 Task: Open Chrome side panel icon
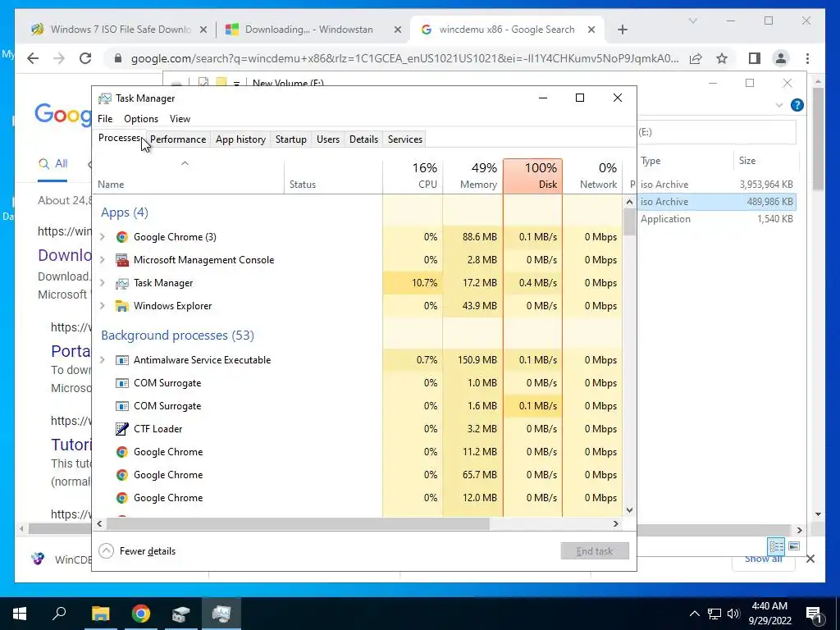[x=755, y=58]
